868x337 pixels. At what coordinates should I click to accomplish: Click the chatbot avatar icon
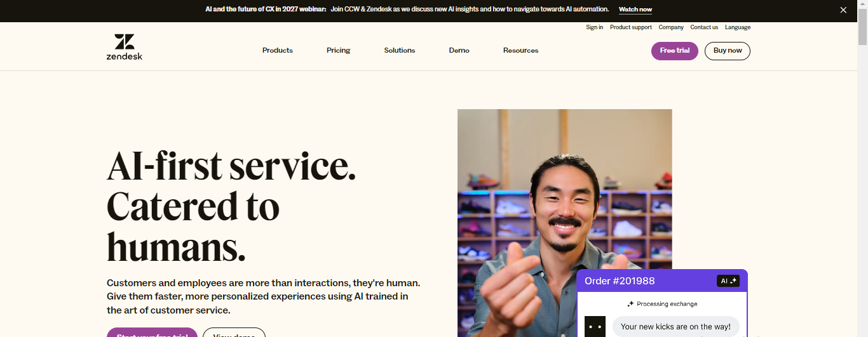(595, 326)
